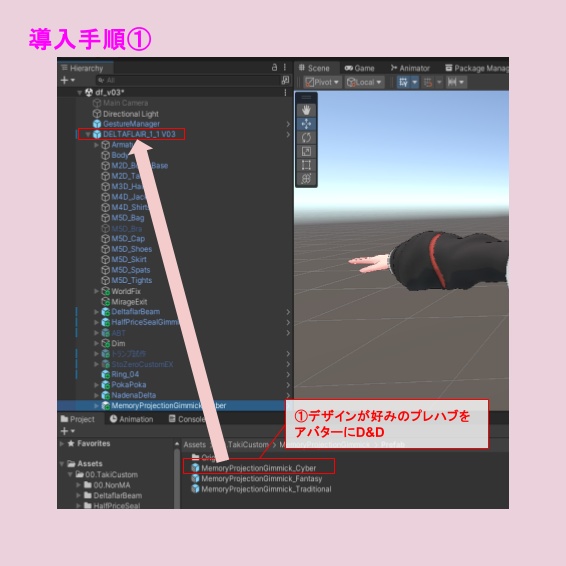Click the Hierarchy search-by-type icon
This screenshot has width=566, height=566.
(285, 80)
